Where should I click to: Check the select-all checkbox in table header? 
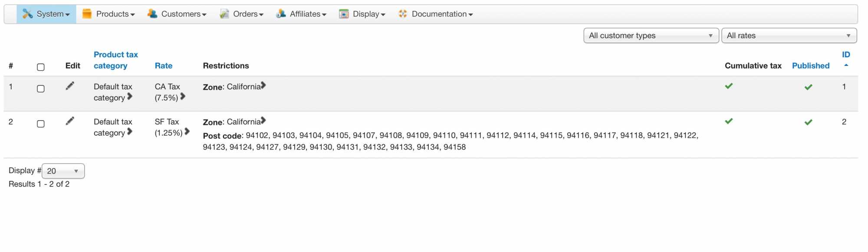(41, 67)
